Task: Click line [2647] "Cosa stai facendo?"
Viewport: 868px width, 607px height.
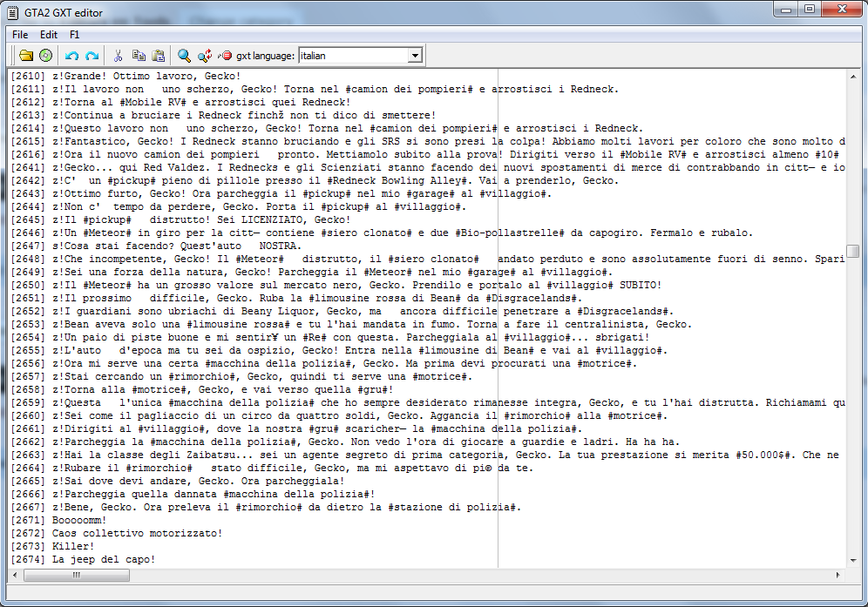Action: [155, 246]
